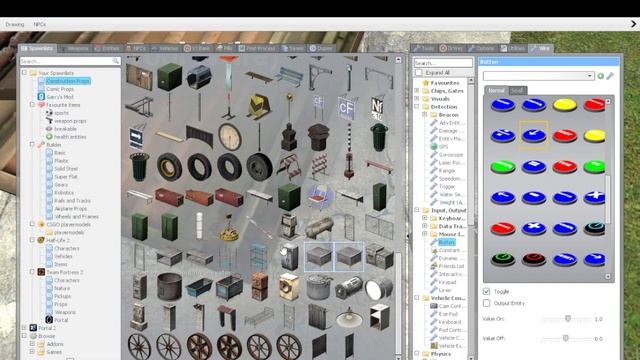Spawn the pet carrier crate prop
The image size is (640, 360).
coord(199,77)
